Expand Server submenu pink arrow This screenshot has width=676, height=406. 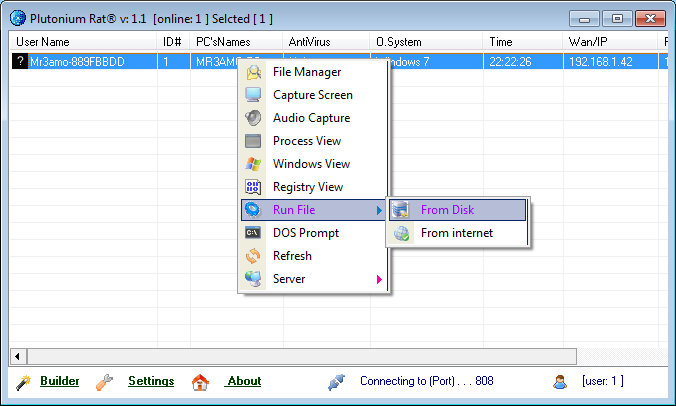[379, 279]
